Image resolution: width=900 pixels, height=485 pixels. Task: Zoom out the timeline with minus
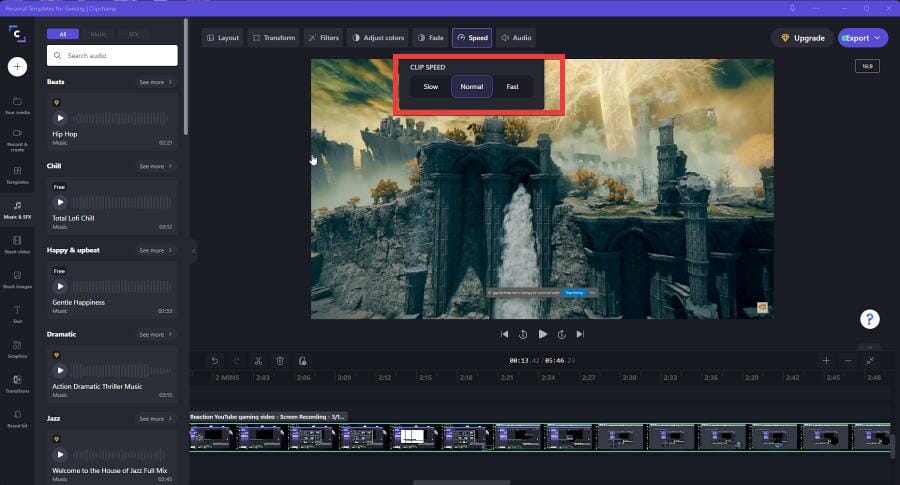pyautogui.click(x=848, y=360)
